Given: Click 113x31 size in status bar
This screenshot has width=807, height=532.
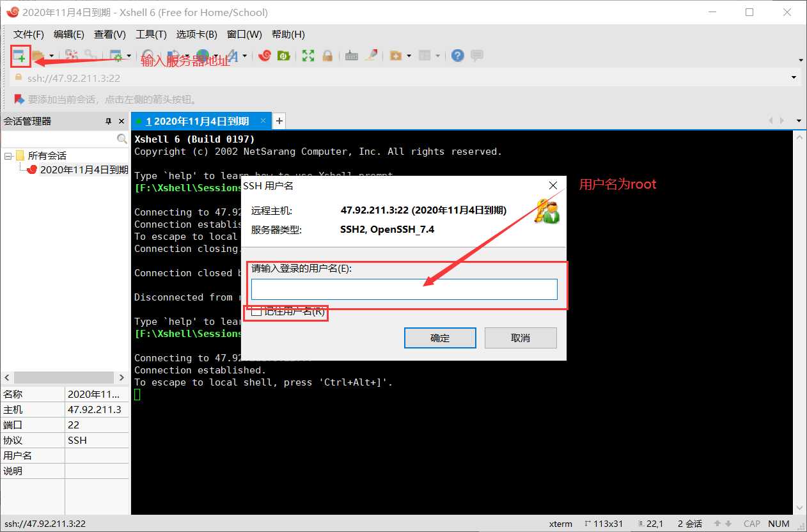Looking at the screenshot, I should [607, 524].
